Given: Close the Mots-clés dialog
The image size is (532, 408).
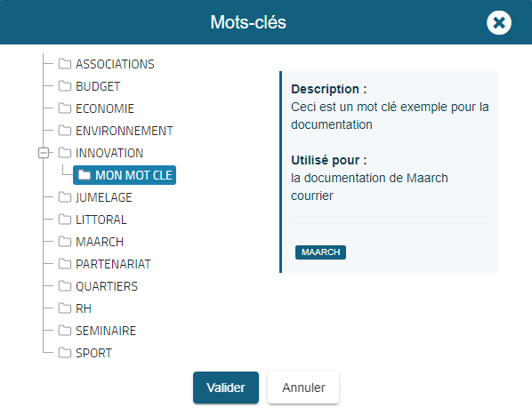Looking at the screenshot, I should pos(499,23).
